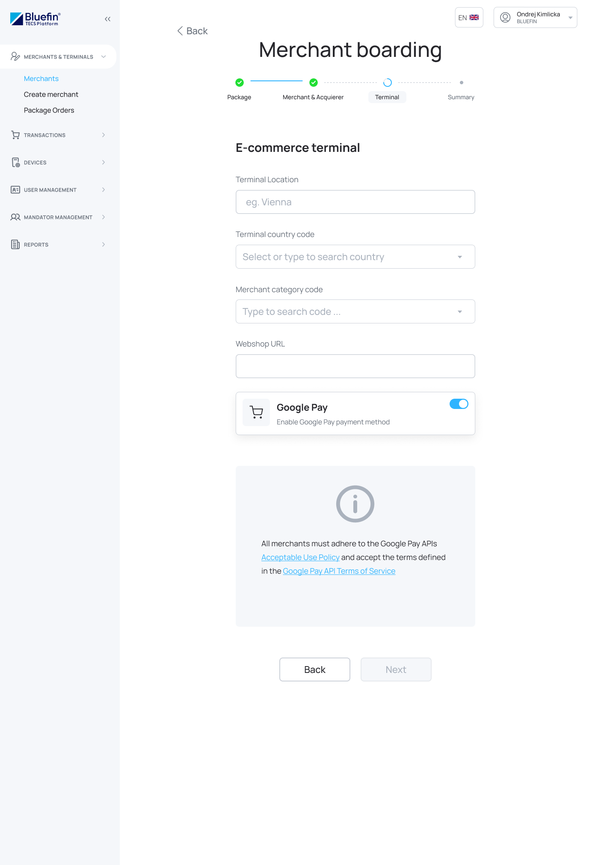This screenshot has height=865, width=616.
Task: Expand the Ondrej Kimlicka profile dropdown
Action: pyautogui.click(x=570, y=17)
